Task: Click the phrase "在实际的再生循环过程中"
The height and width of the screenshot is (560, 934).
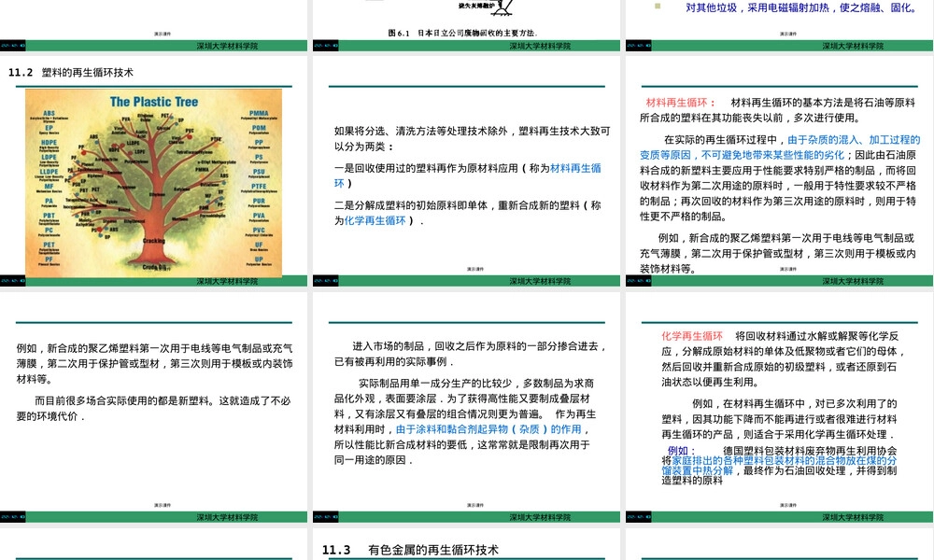Action: pyautogui.click(x=725, y=140)
